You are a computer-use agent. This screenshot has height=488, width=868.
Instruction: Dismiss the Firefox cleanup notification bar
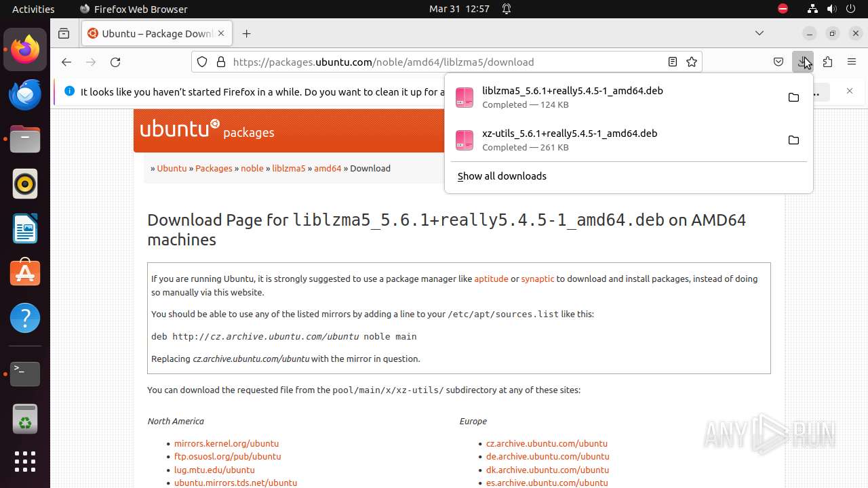(850, 91)
